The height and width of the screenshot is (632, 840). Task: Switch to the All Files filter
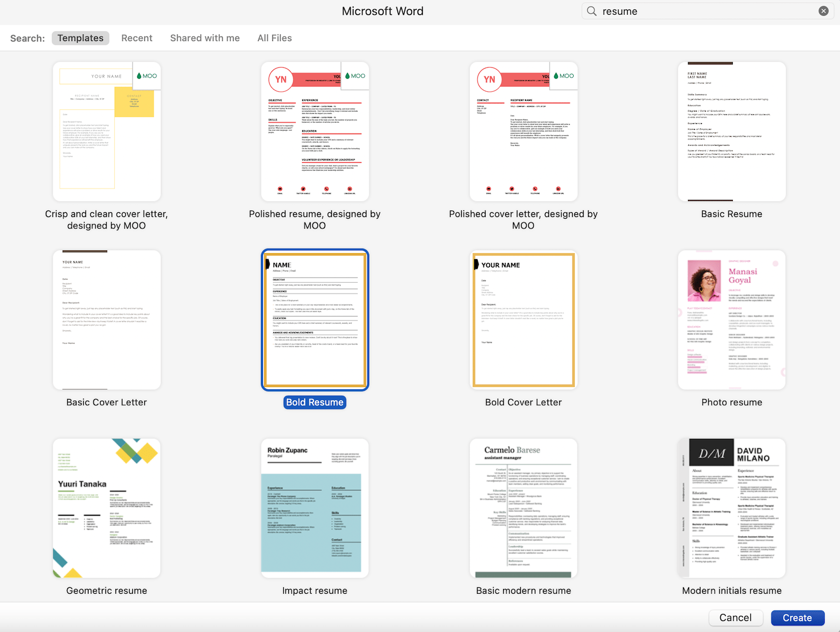tap(275, 38)
